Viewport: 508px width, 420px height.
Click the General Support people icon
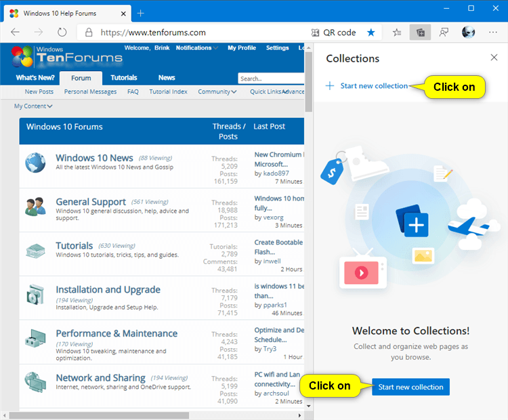click(35, 207)
